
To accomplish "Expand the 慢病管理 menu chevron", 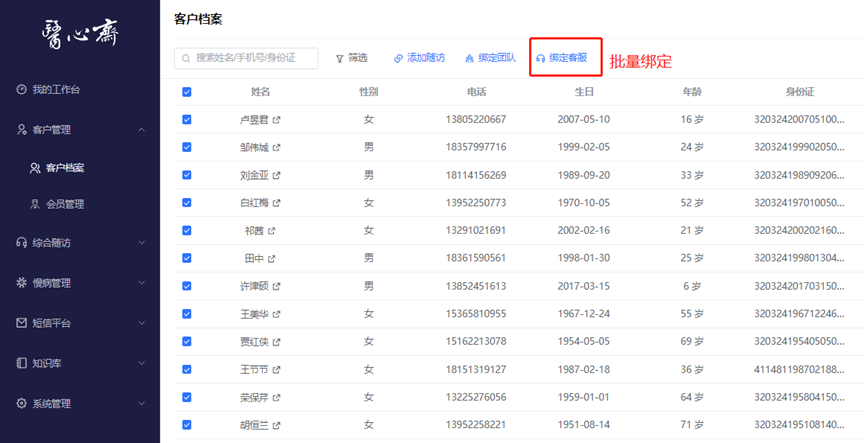I will point(142,283).
